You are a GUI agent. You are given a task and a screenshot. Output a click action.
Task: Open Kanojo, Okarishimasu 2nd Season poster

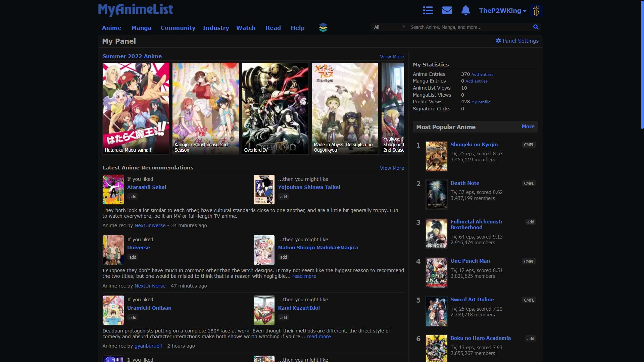point(206,108)
